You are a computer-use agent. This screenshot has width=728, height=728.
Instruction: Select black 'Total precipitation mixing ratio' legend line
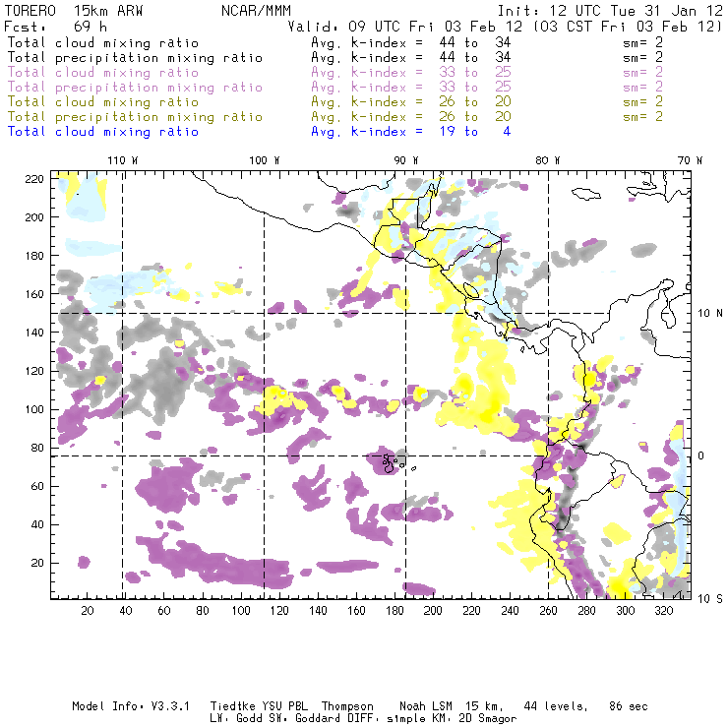[x=135, y=58]
